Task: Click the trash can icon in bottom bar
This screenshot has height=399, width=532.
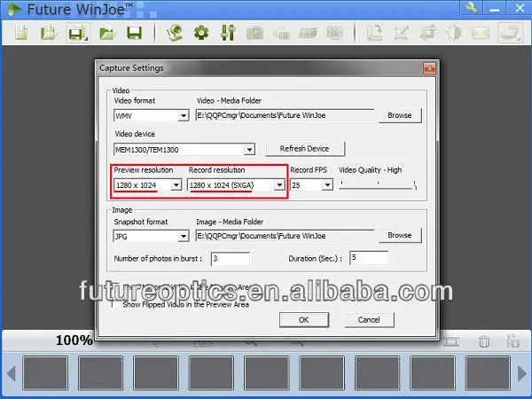Action: [484, 341]
